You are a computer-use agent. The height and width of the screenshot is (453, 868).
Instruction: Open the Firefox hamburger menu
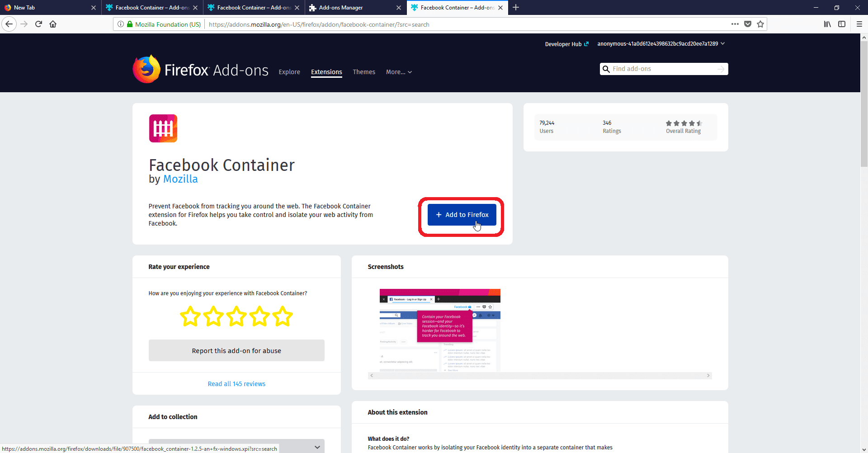click(x=859, y=24)
